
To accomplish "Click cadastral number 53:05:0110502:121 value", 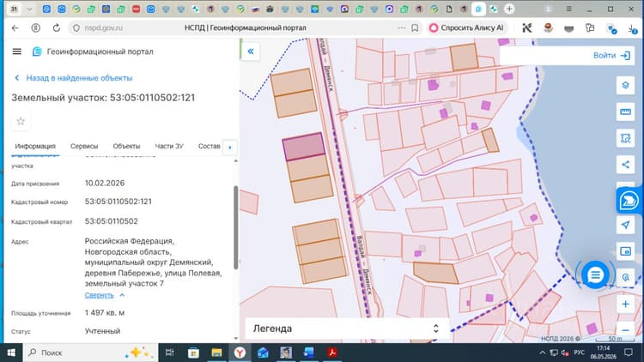I will tap(118, 202).
